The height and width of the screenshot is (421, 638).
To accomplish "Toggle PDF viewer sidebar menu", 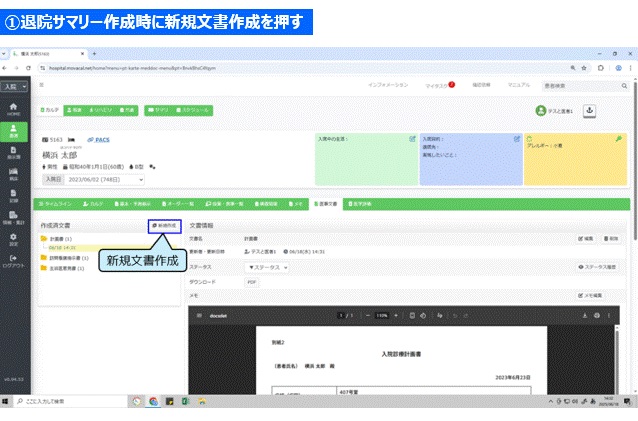I will click(x=199, y=316).
